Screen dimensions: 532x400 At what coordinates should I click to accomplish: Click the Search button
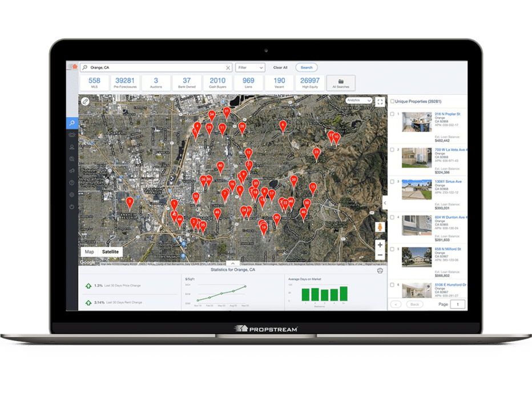(x=307, y=67)
